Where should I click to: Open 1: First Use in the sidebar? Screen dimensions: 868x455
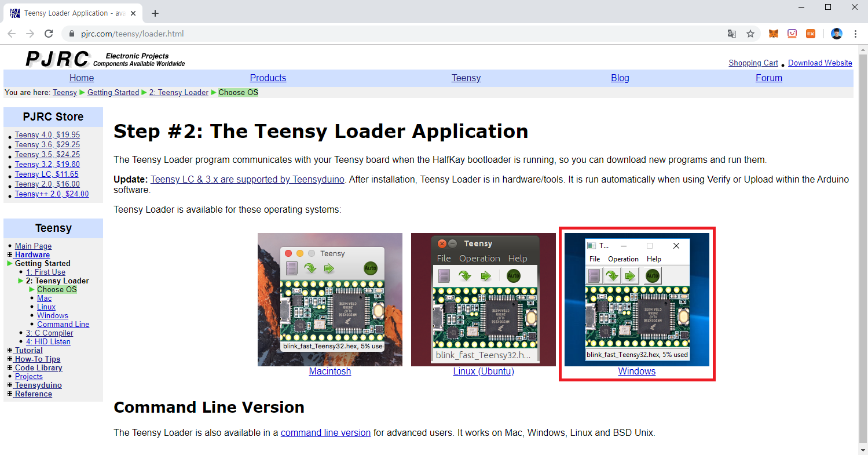point(46,272)
